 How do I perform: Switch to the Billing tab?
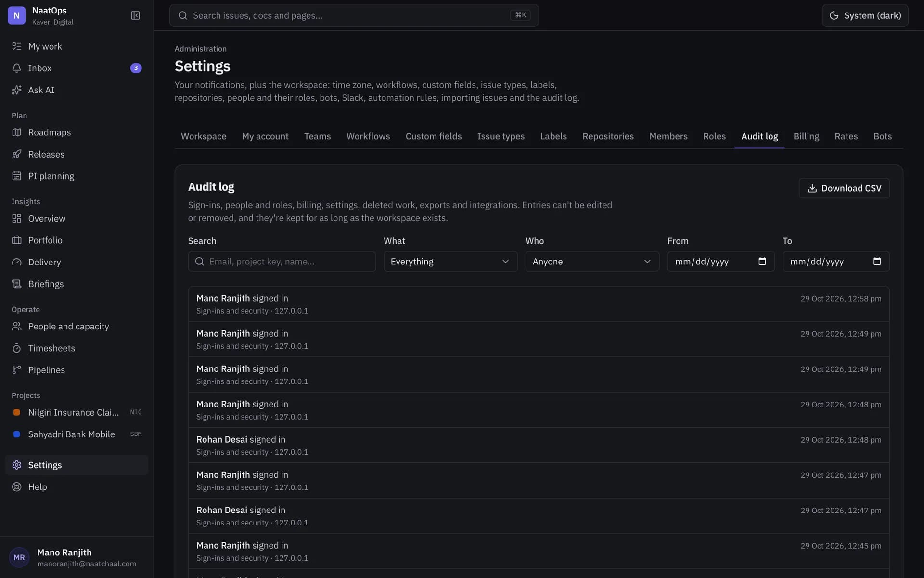(806, 136)
